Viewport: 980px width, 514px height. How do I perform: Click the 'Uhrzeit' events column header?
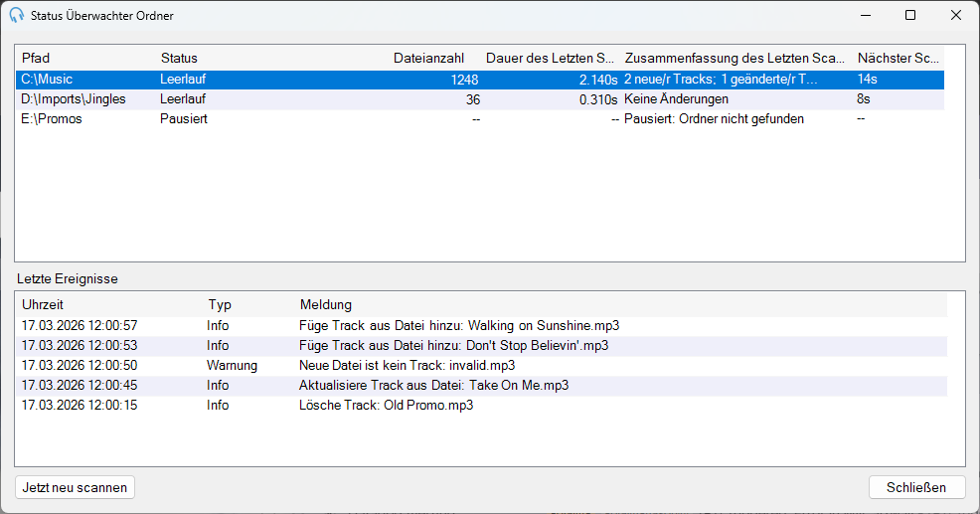click(x=109, y=304)
